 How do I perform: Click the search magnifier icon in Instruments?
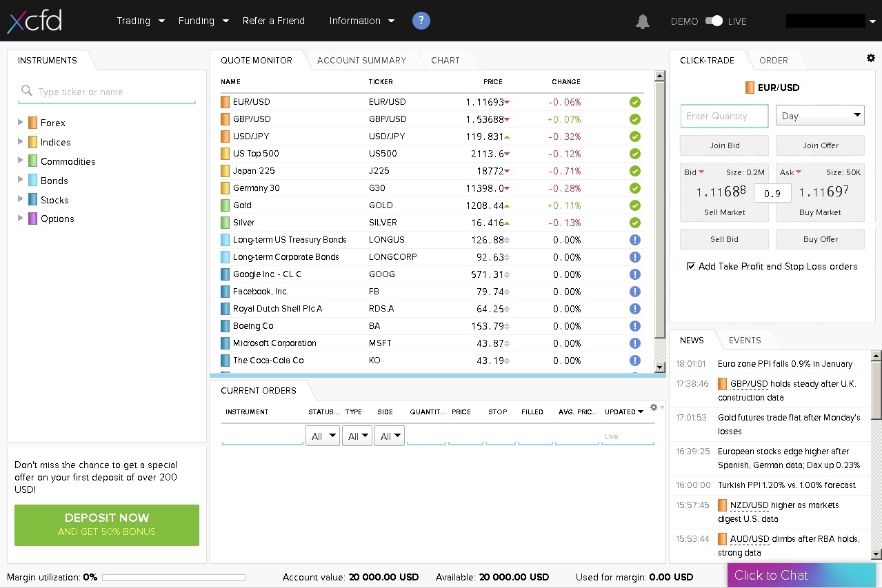(x=27, y=91)
